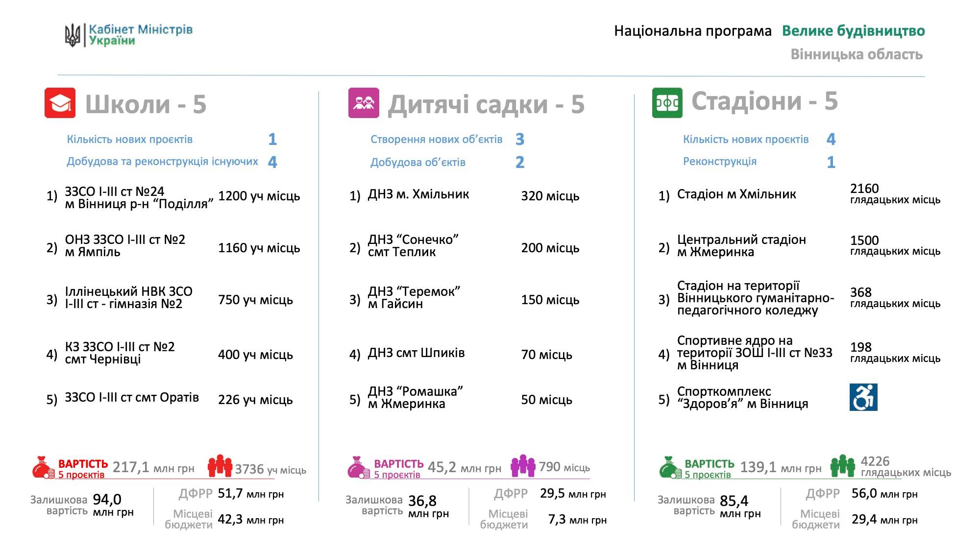Click the 'Школи - 5' section heading

click(146, 104)
